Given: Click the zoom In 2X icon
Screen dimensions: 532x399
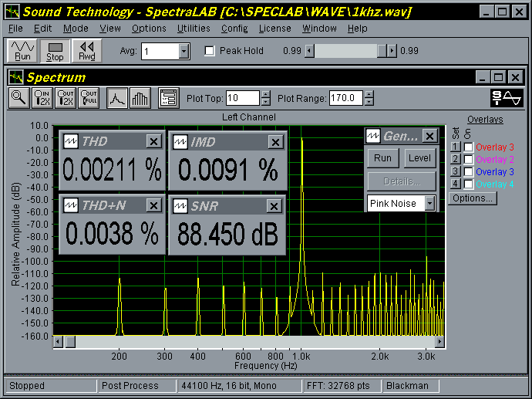Looking at the screenshot, I should [42, 98].
